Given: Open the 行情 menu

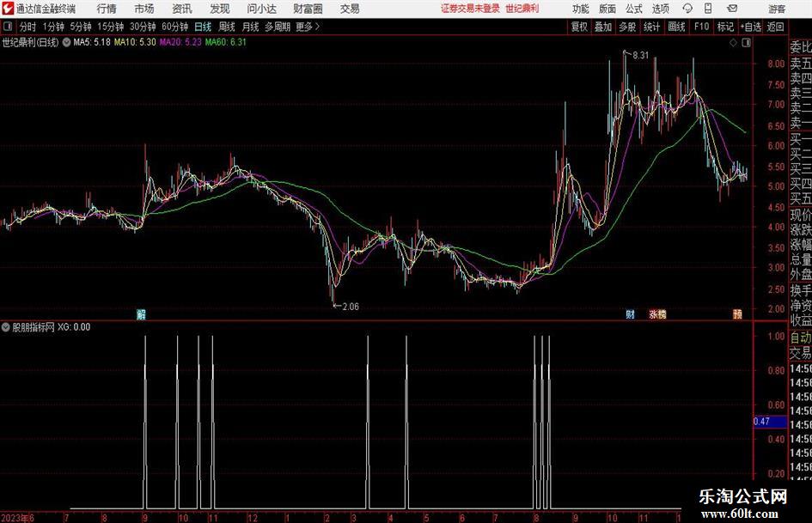Looking at the screenshot, I should [x=107, y=9].
